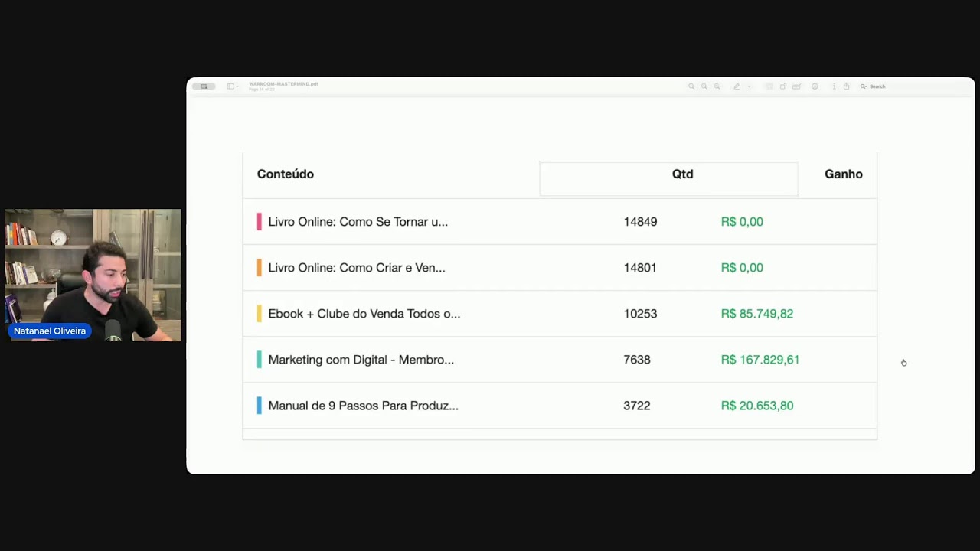Image resolution: width=980 pixels, height=551 pixels.
Task: Click the Qtd column header
Action: click(x=683, y=174)
